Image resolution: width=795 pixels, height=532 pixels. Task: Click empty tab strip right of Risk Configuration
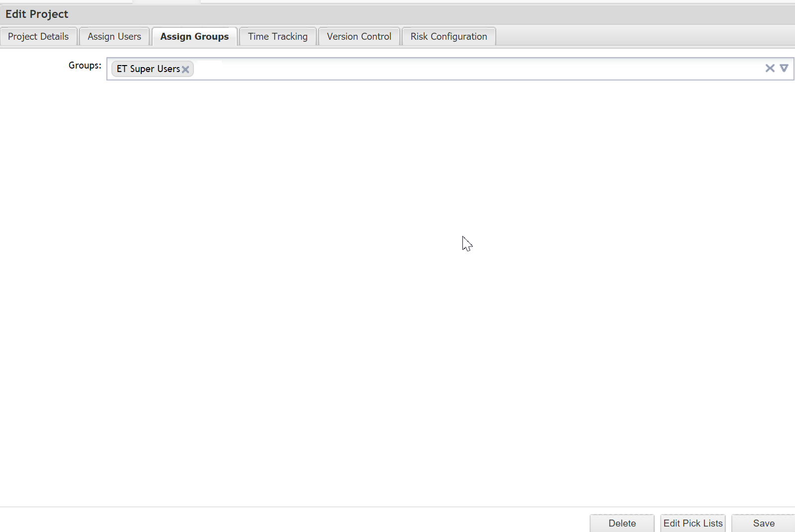646,37
